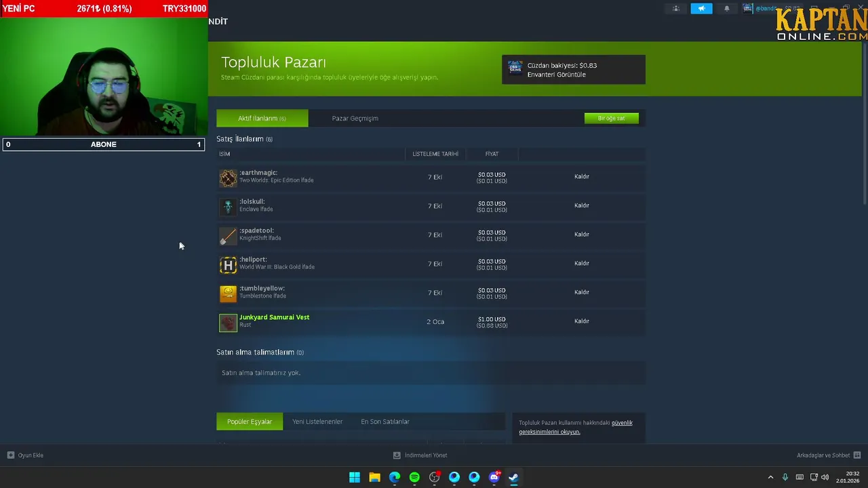Open Discord from the taskbar
This screenshot has height=488, width=868.
494,477
